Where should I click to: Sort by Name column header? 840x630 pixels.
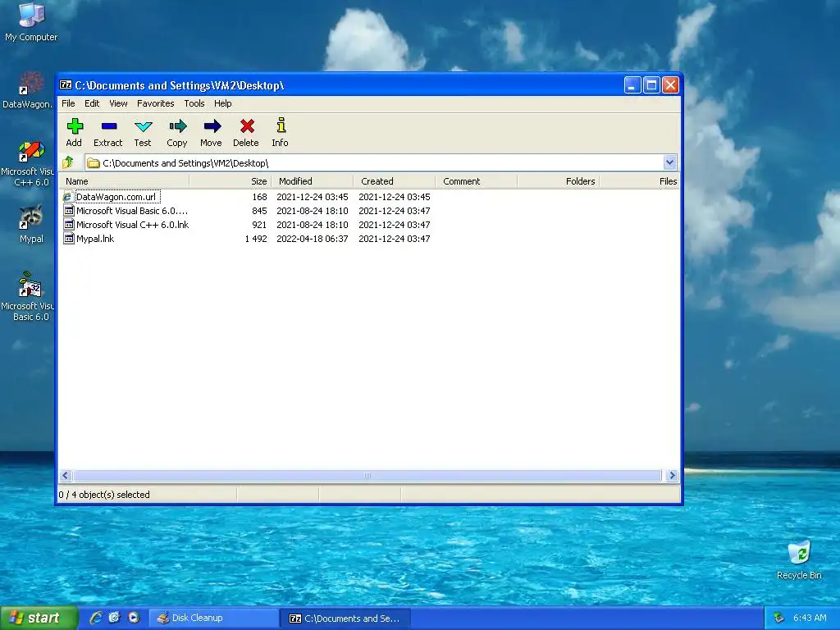coord(124,181)
